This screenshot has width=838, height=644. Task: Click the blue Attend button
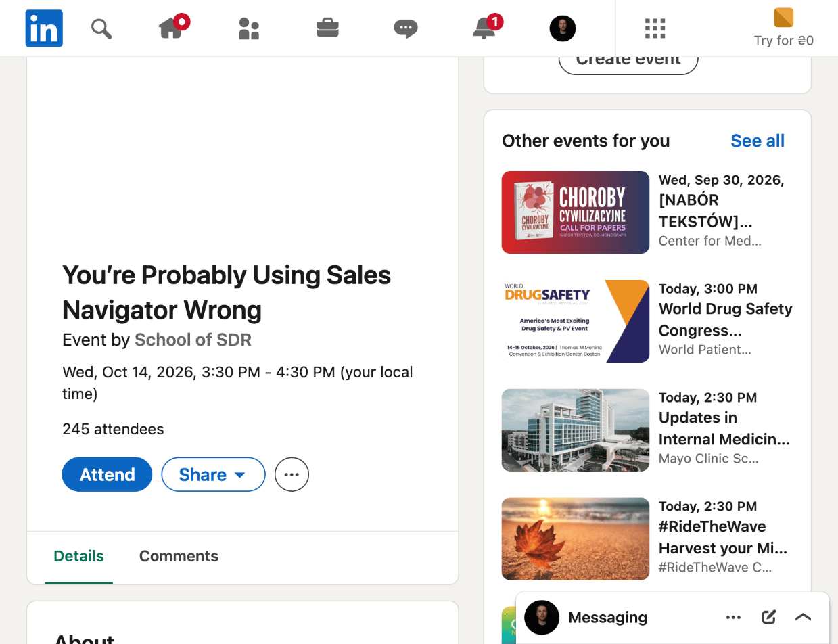coord(107,474)
